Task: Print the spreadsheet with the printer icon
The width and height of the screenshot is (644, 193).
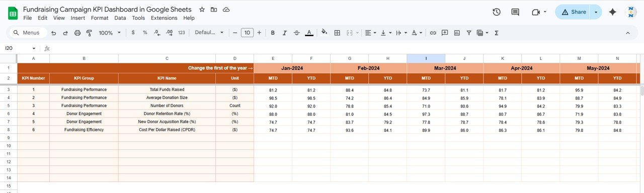Action: point(77,33)
